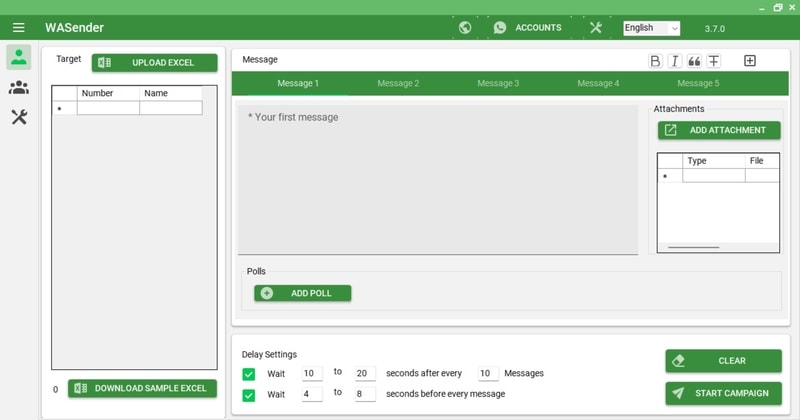The image size is (800, 420).
Task: Click the empty Number cell in target table
Action: [x=108, y=108]
